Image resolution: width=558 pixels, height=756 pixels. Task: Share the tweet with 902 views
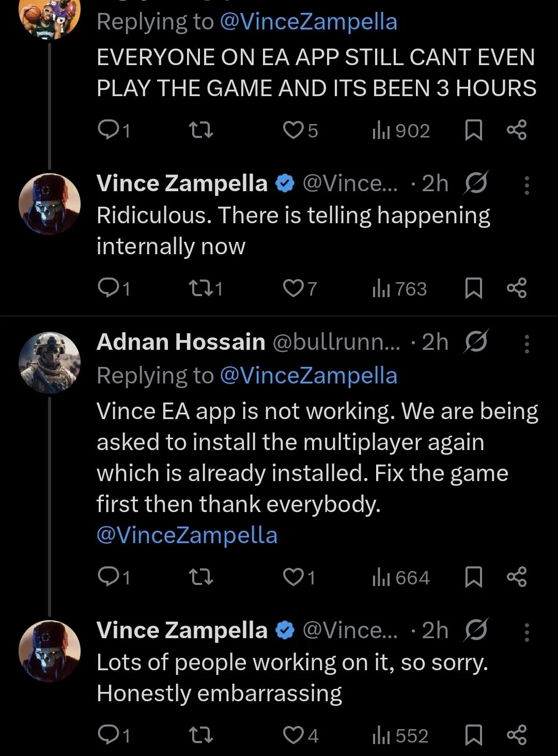click(517, 130)
